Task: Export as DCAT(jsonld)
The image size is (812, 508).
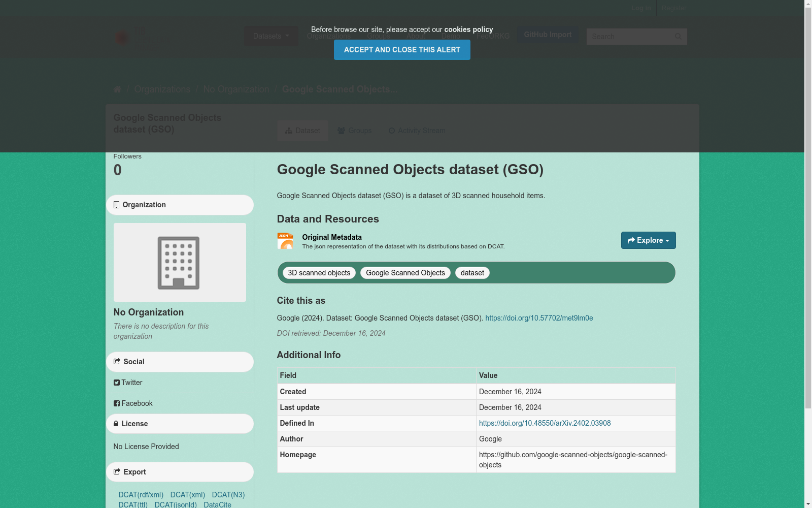Action: click(x=176, y=504)
